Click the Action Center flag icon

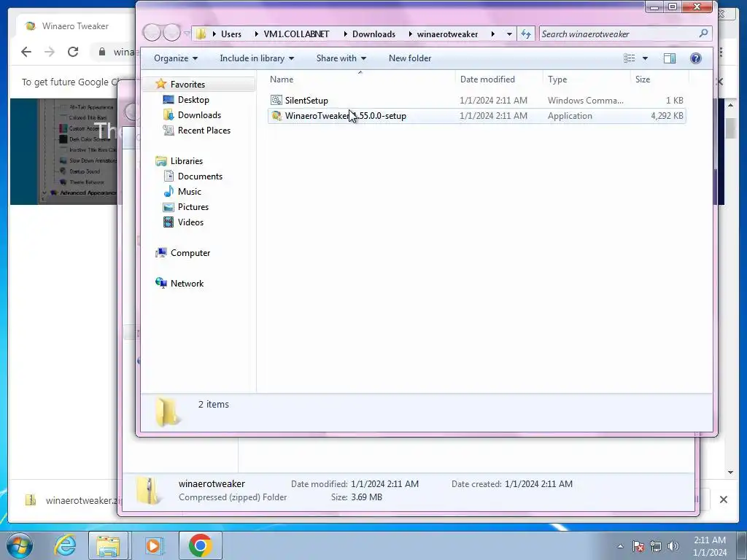click(x=638, y=546)
